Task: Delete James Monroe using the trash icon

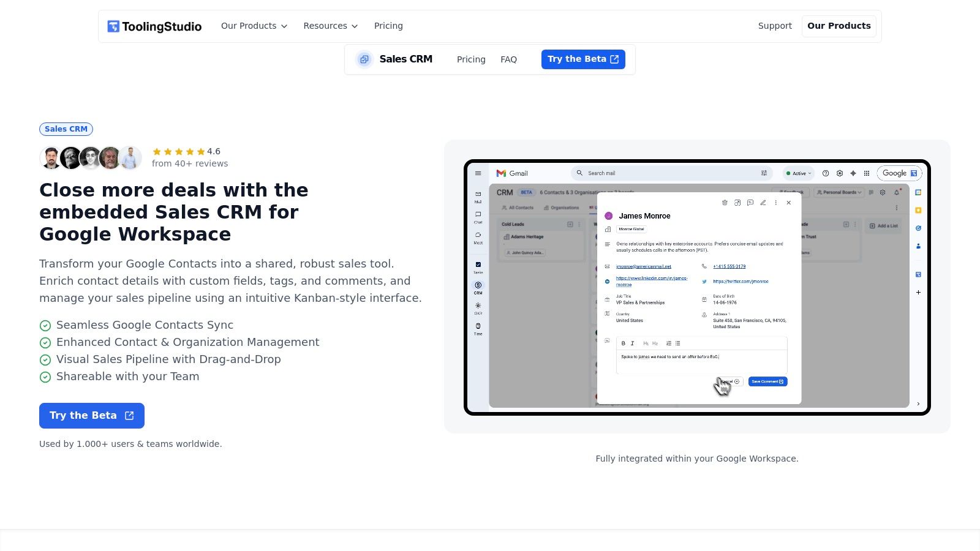Action: click(725, 203)
